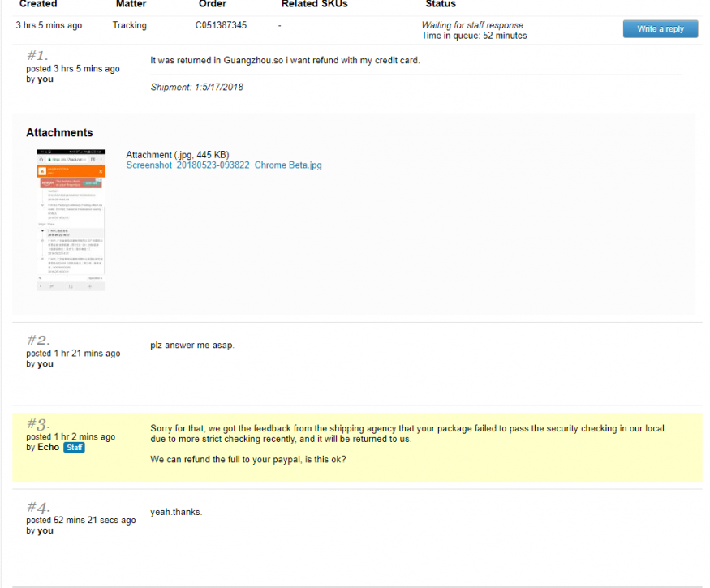The width and height of the screenshot is (710, 588).
Task: Click the Attachments section heading
Action: coord(59,133)
